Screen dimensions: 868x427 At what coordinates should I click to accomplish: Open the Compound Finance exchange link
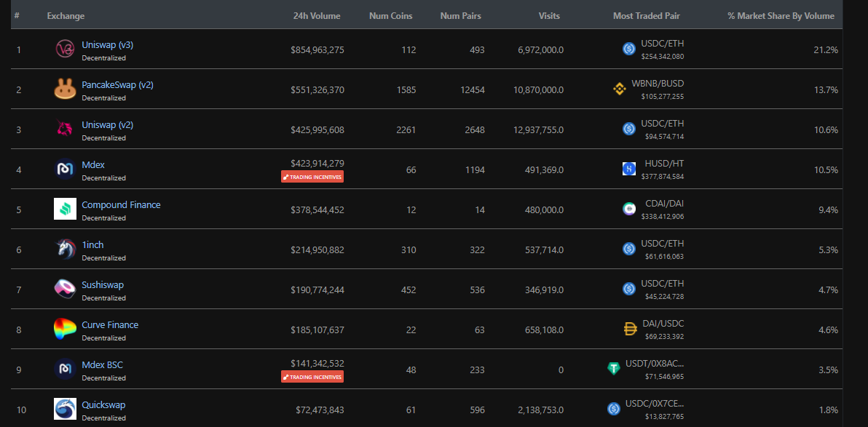point(121,204)
